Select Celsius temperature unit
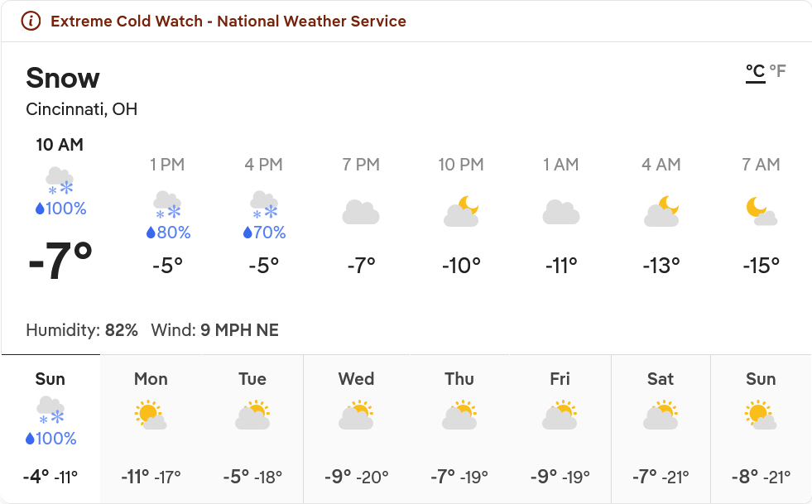The height and width of the screenshot is (504, 812). point(755,71)
